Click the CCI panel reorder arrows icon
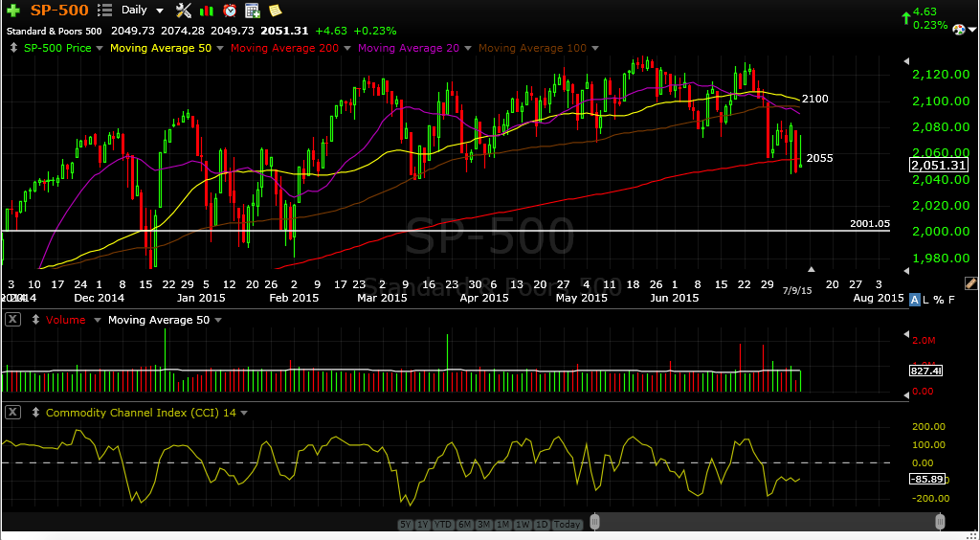 pos(35,413)
